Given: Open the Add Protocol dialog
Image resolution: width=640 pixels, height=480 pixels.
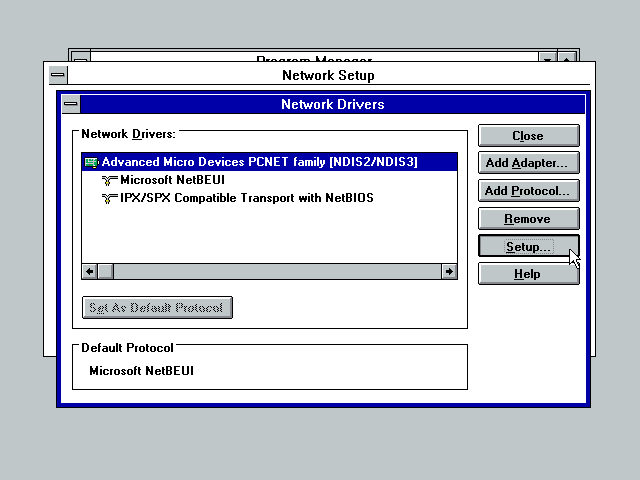Looking at the screenshot, I should click(x=529, y=191).
